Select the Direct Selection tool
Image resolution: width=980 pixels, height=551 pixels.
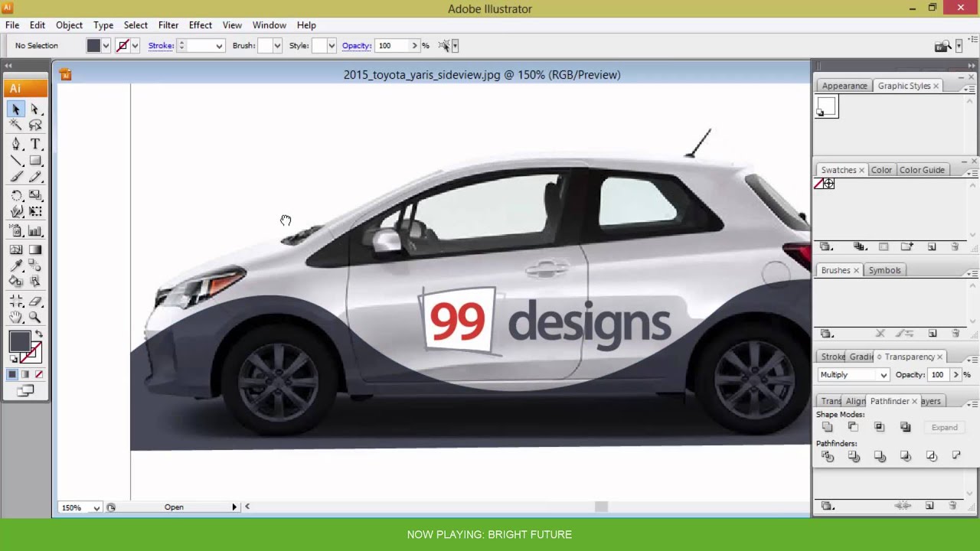click(x=35, y=109)
